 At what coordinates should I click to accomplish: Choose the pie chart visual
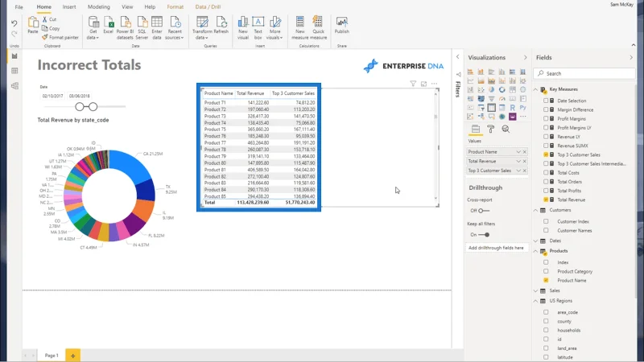pyautogui.click(x=491, y=90)
